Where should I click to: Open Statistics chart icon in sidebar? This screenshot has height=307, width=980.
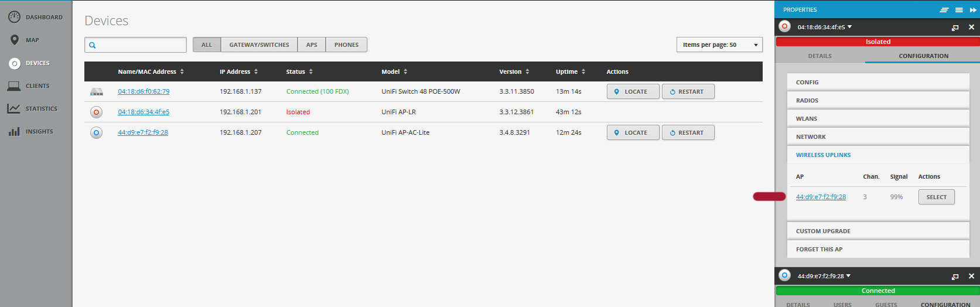(14, 109)
